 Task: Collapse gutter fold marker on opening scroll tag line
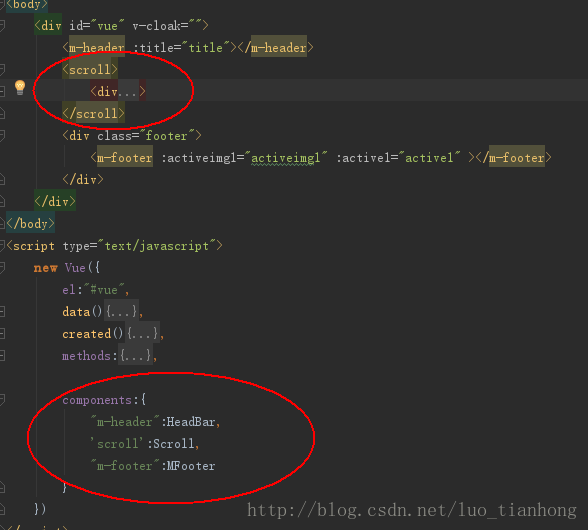(x=2, y=69)
